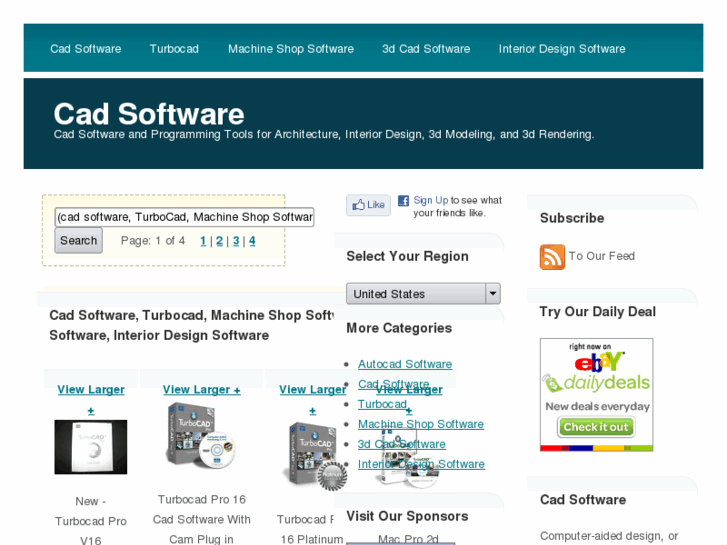Click the Search button
This screenshot has width=727, height=545.
[78, 241]
